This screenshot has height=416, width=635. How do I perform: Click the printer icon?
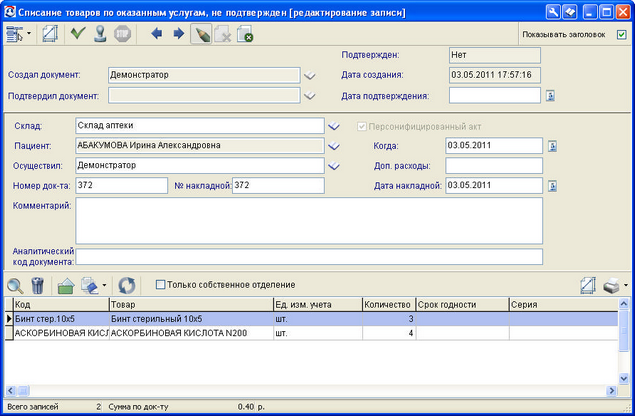pyautogui.click(x=611, y=286)
